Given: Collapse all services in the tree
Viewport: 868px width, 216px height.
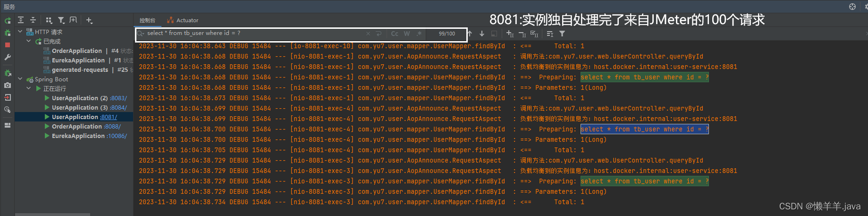Looking at the screenshot, I should click(33, 20).
